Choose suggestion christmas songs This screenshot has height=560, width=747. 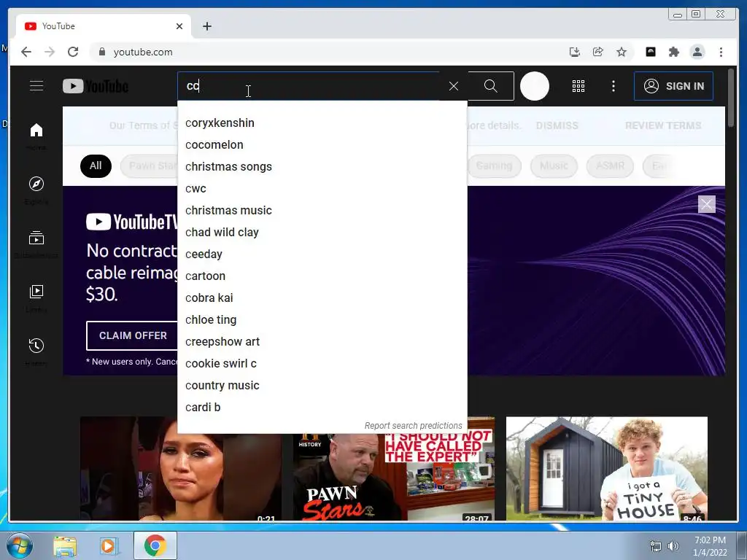click(322, 167)
